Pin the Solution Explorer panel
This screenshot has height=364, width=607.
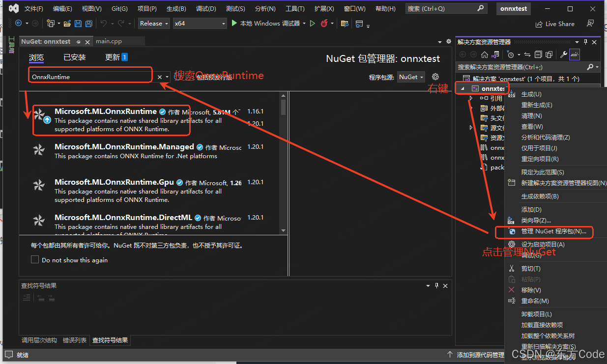(585, 42)
